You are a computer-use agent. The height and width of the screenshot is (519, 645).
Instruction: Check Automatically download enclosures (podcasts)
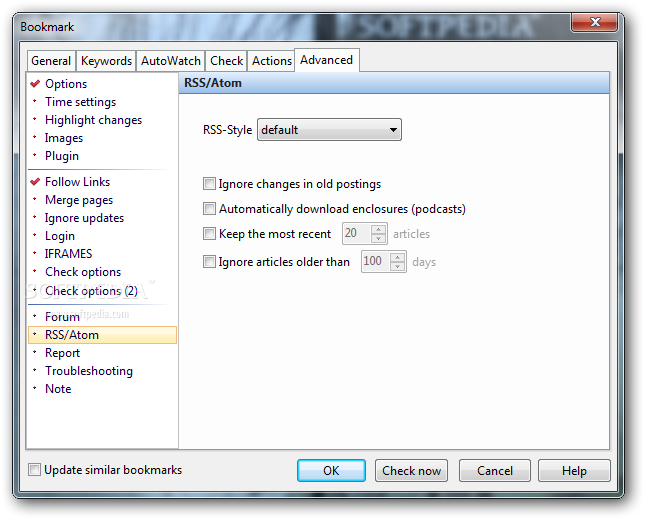tap(209, 209)
